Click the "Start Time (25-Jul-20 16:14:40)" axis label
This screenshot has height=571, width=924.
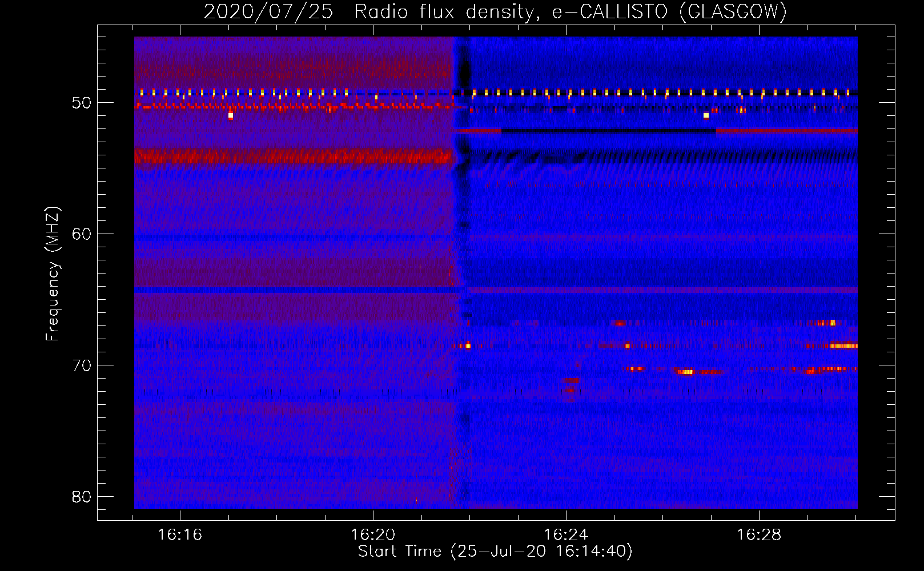(x=495, y=552)
